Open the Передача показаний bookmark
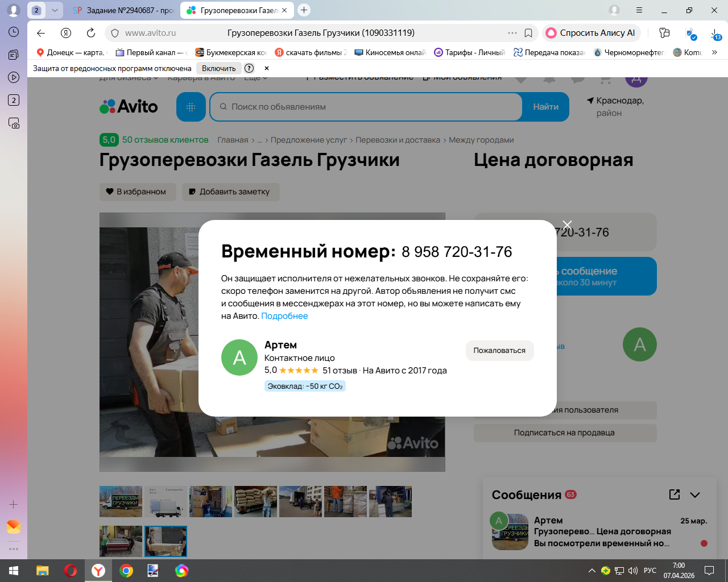The width and height of the screenshot is (728, 582). [549, 52]
